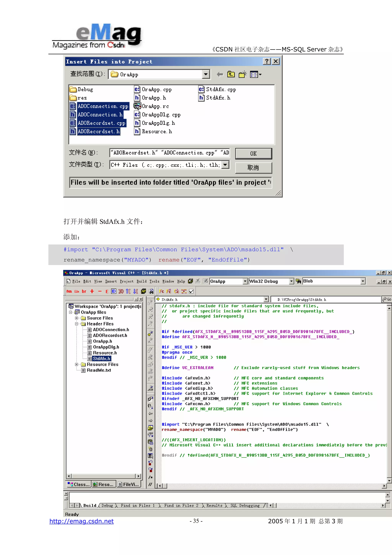Open the Win32 Debug configuration dropdown
Viewport: 392px width, 555px height.
pyautogui.click(x=292, y=281)
